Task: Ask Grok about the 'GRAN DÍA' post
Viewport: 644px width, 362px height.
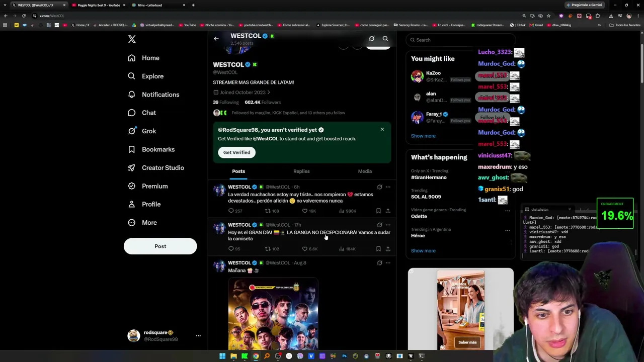Action: [380, 225]
